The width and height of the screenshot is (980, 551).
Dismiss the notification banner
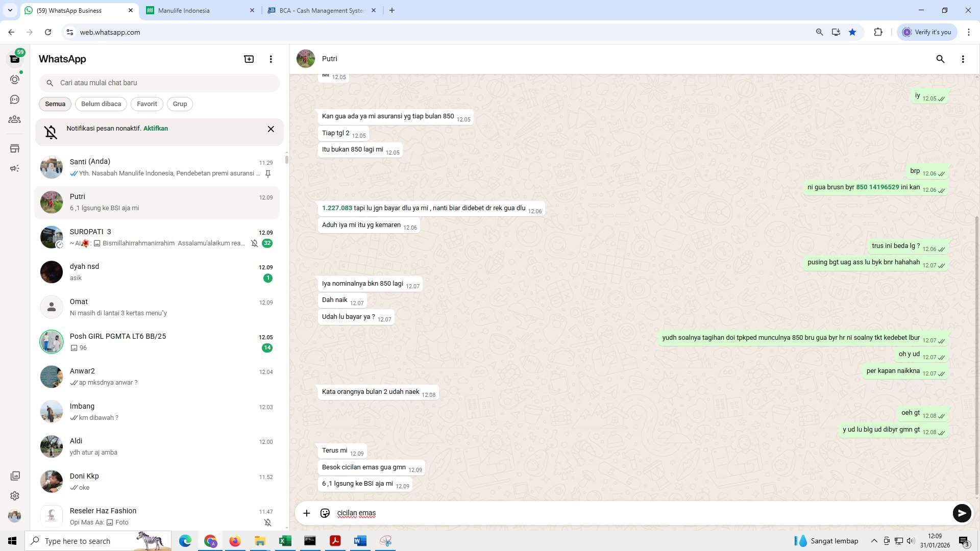click(x=271, y=129)
